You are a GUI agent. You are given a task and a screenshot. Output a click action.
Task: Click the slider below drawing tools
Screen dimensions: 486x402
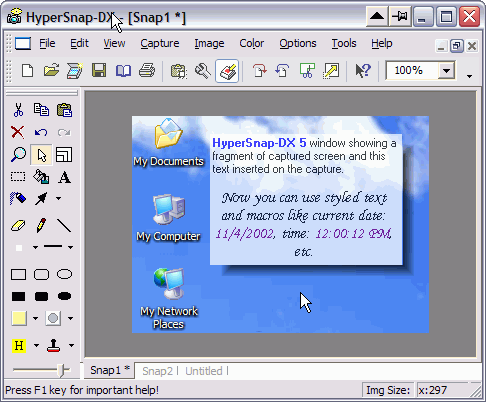[x=41, y=370]
